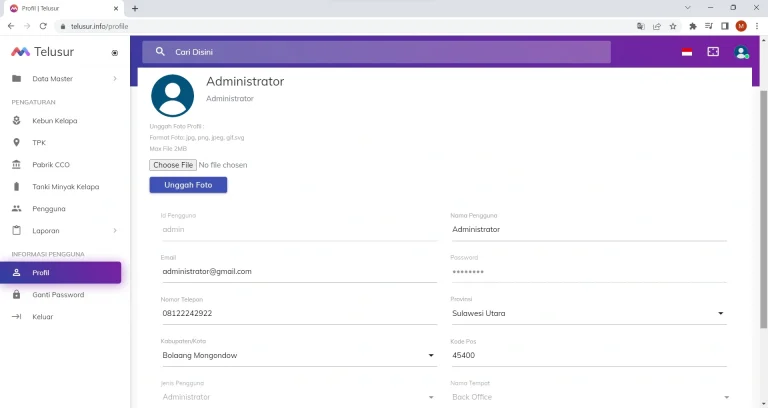Viewport: 768px width, 408px height.
Task: Open the Jenis Pengguna dropdown
Action: pyautogui.click(x=299, y=397)
